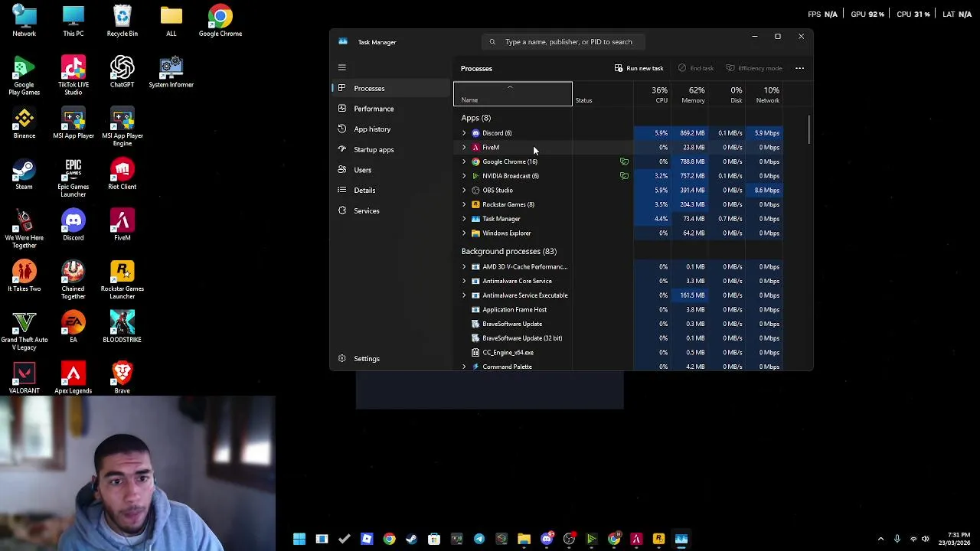Select the Binance desktop shortcut
Image resolution: width=980 pixels, height=551 pixels.
[x=24, y=122]
